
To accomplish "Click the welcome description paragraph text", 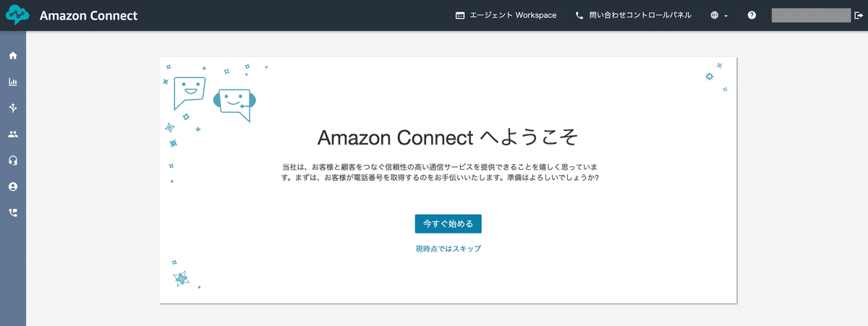I will click(x=441, y=172).
